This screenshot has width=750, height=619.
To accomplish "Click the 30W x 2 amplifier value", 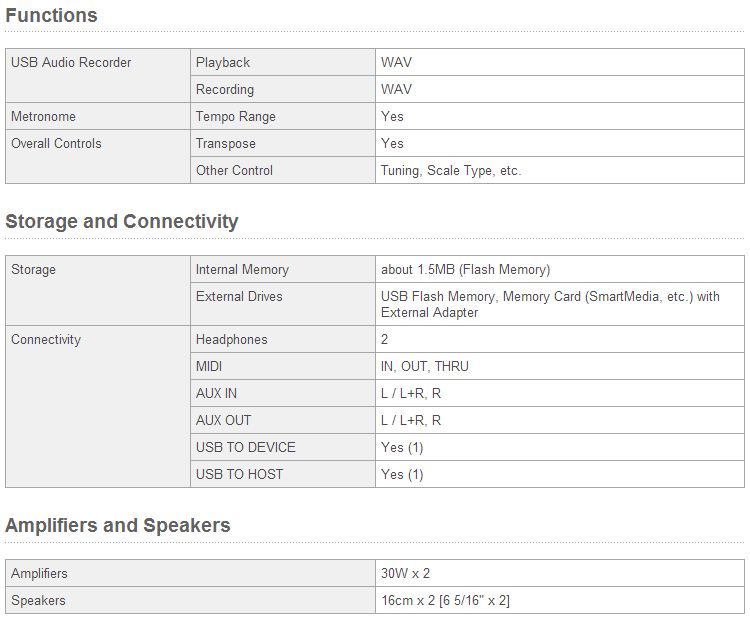I will [x=405, y=573].
